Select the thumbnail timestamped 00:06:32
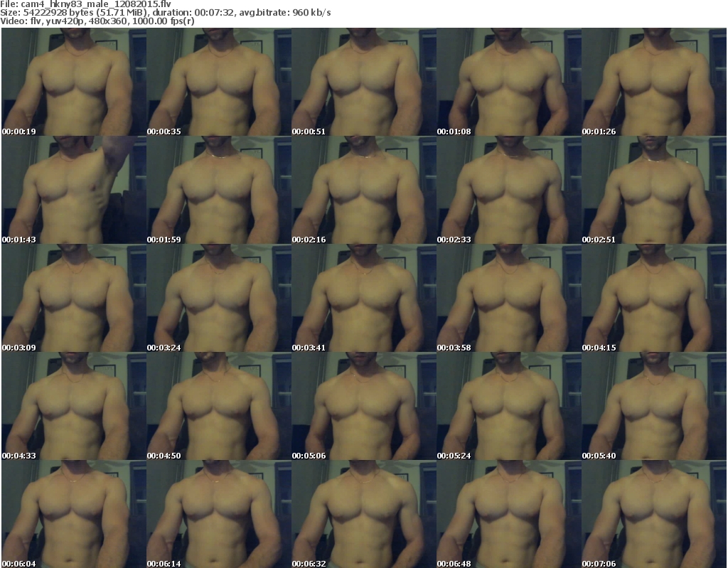 (363, 514)
